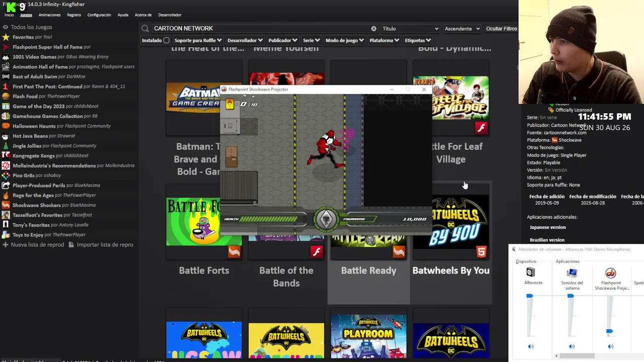The image size is (644, 362).
Task: Clear the CARTOON NETWORK search text
Action: [374, 29]
